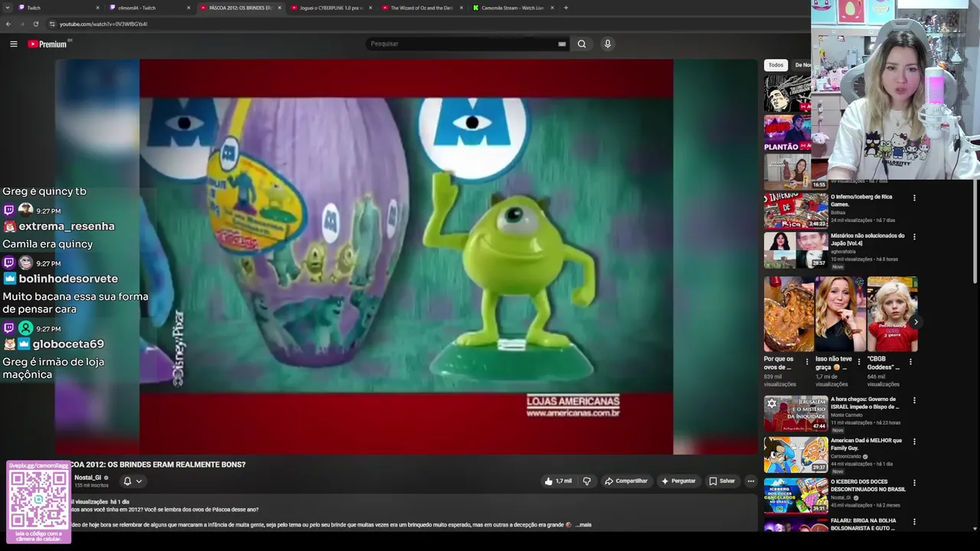Open options for 'Isso não teve graça' short

pyautogui.click(x=858, y=361)
